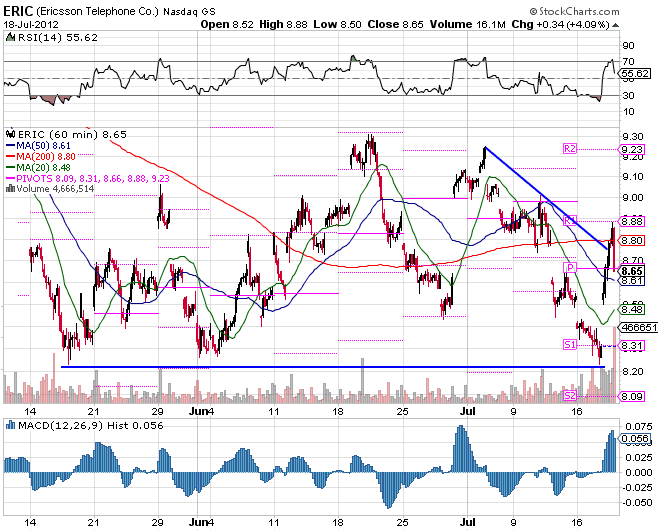
Task: Click the 466651 volume tag on right axis
Action: (x=638, y=327)
